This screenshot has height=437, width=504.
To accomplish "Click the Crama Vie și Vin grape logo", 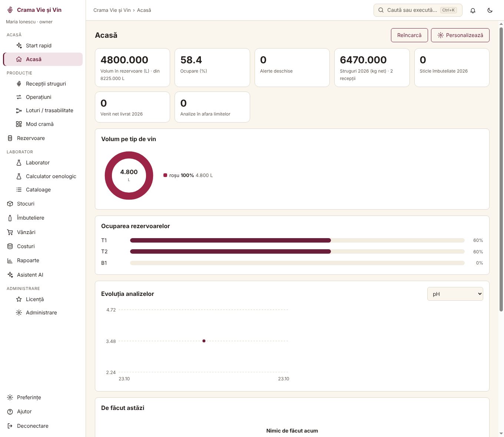I will tap(10, 10).
